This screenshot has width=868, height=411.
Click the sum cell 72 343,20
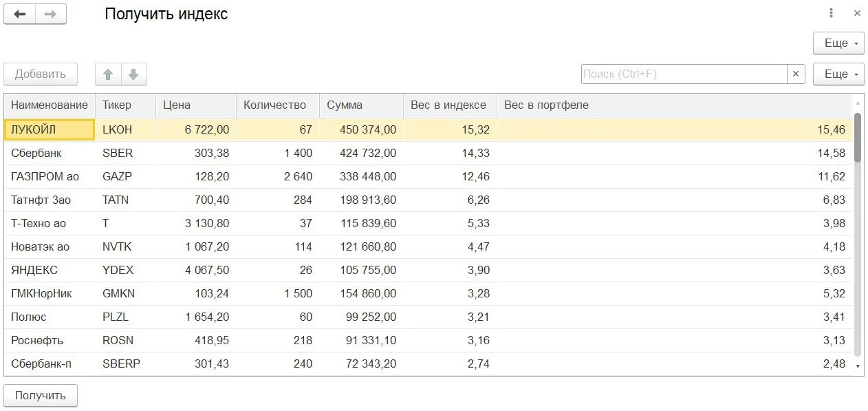coord(361,363)
